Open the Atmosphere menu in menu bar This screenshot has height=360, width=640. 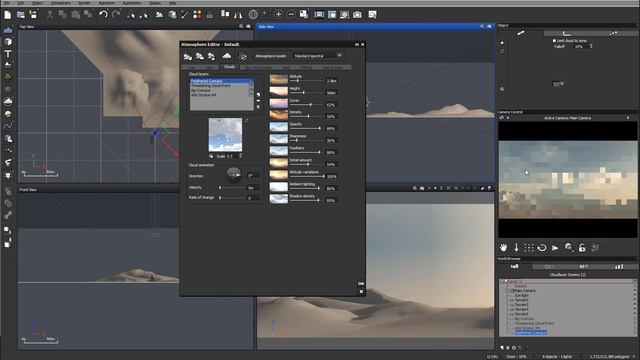pyautogui.click(x=60, y=3)
